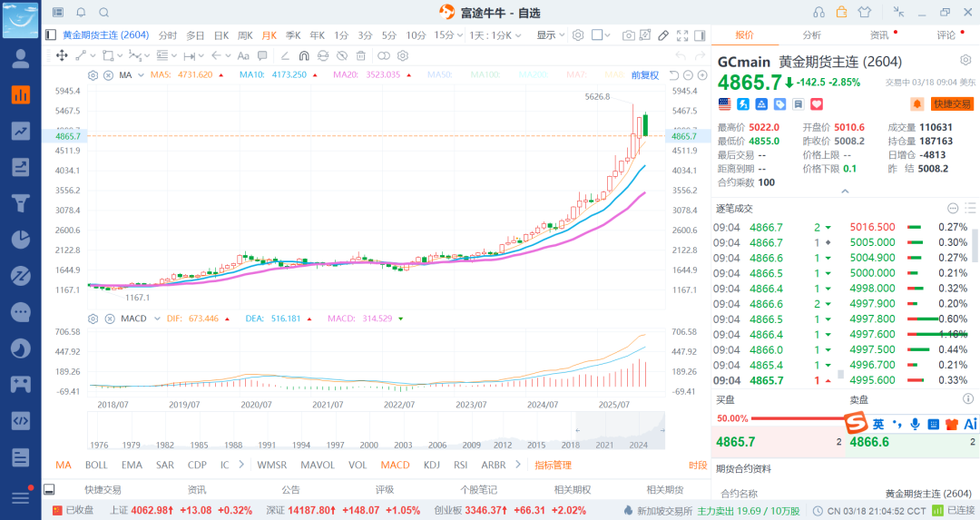Screen dimensions: 980x520
Task: Toggle the VOL indicator below the chart
Action: pos(358,465)
